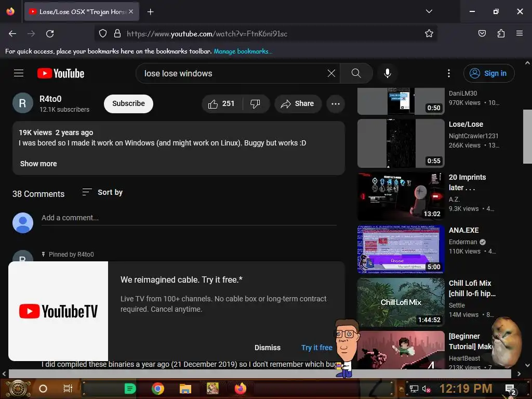Share the video
Viewport: 532px width, 399px height.
coord(298,104)
